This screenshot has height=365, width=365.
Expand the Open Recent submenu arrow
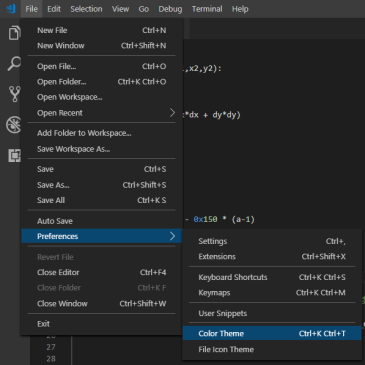pos(172,113)
